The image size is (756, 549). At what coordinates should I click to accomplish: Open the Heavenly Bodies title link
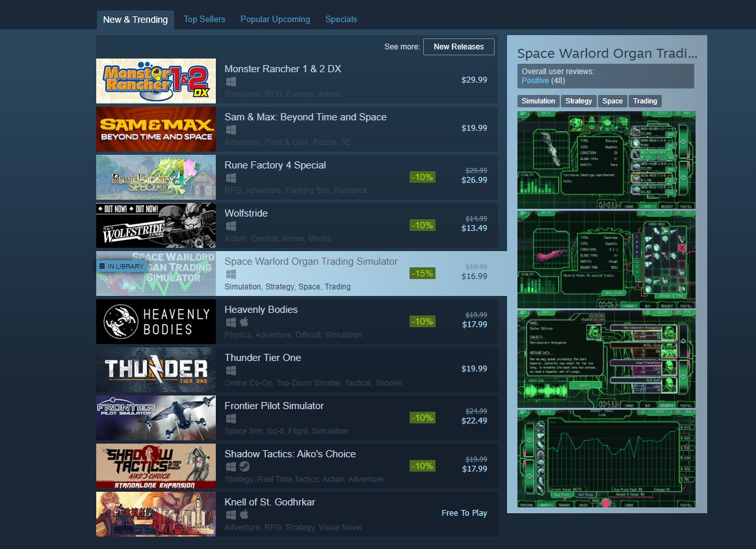click(261, 310)
